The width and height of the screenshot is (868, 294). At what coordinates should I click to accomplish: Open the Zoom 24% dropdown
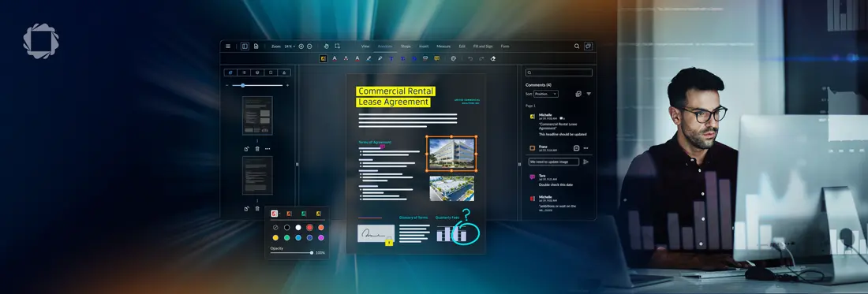pos(290,47)
